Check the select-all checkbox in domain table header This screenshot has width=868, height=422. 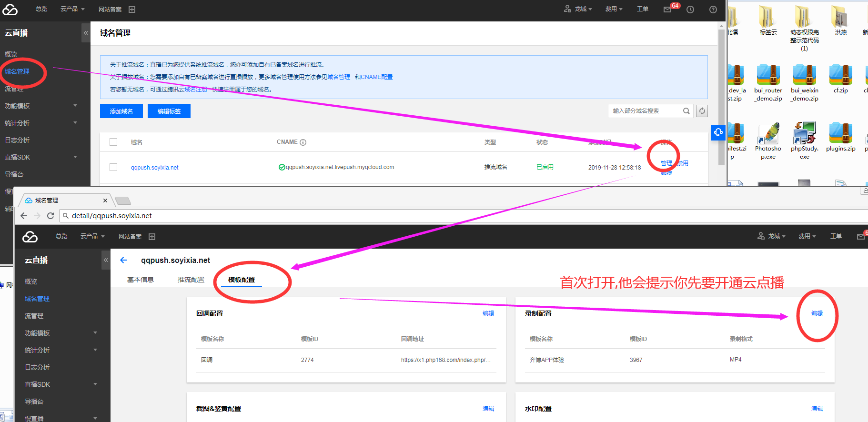coord(113,142)
